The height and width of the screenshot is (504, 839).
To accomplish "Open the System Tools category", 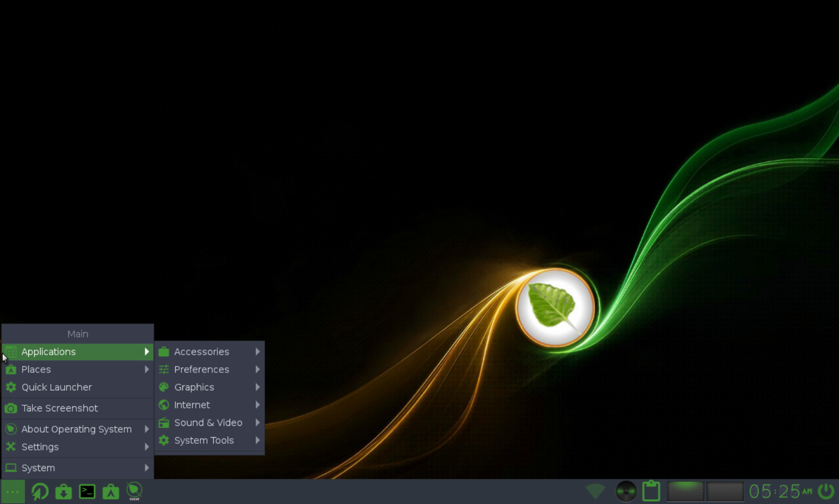I will (x=209, y=440).
